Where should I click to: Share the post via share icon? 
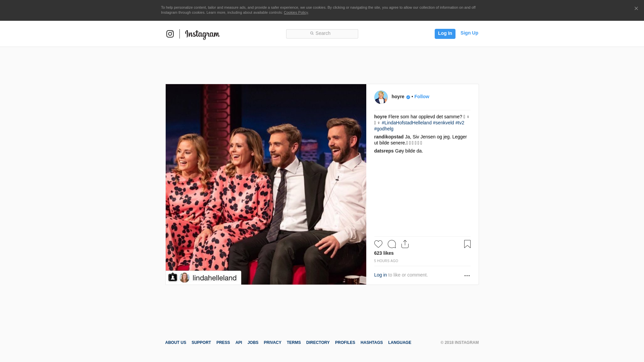pyautogui.click(x=405, y=244)
